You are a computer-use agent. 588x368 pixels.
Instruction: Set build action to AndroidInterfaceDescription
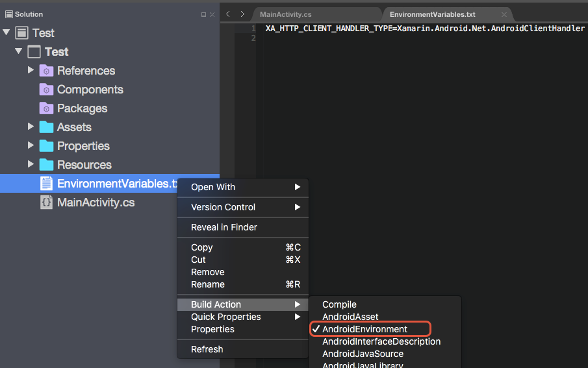[385, 342]
